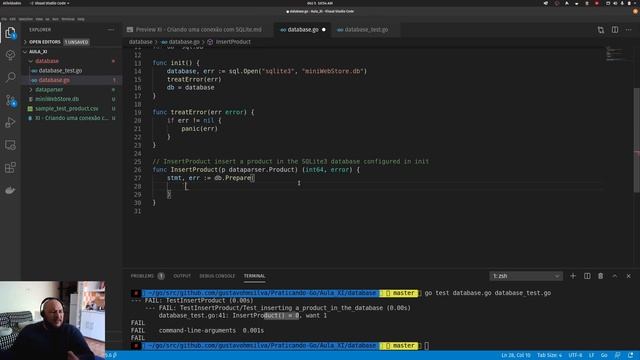Click the red recording icon in the top bar
The width and height of the screenshot is (640, 360).
tap(596, 3)
